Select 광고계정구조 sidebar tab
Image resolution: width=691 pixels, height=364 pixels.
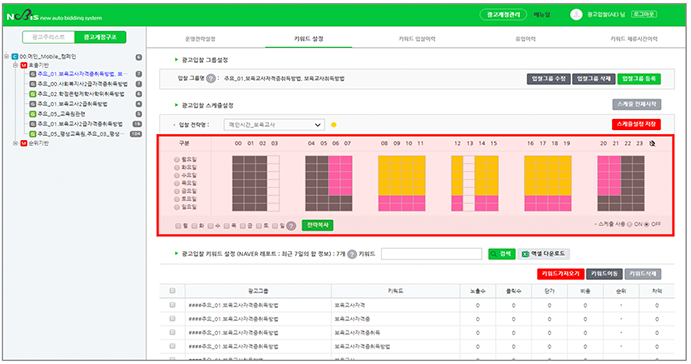[100, 37]
